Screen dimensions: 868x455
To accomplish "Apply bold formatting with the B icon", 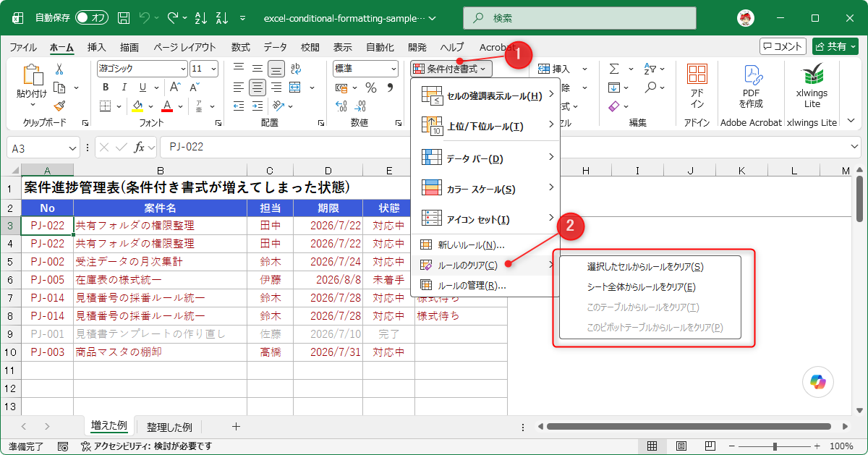I will tap(105, 88).
